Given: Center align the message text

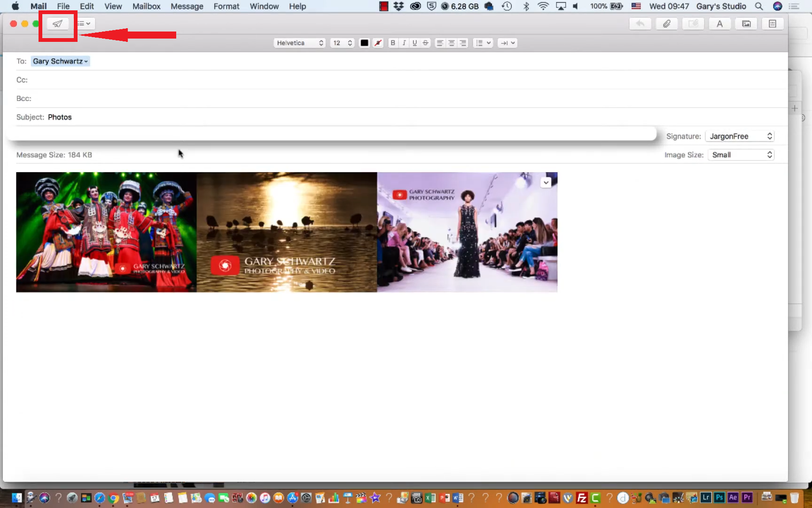Looking at the screenshot, I should pos(451,43).
